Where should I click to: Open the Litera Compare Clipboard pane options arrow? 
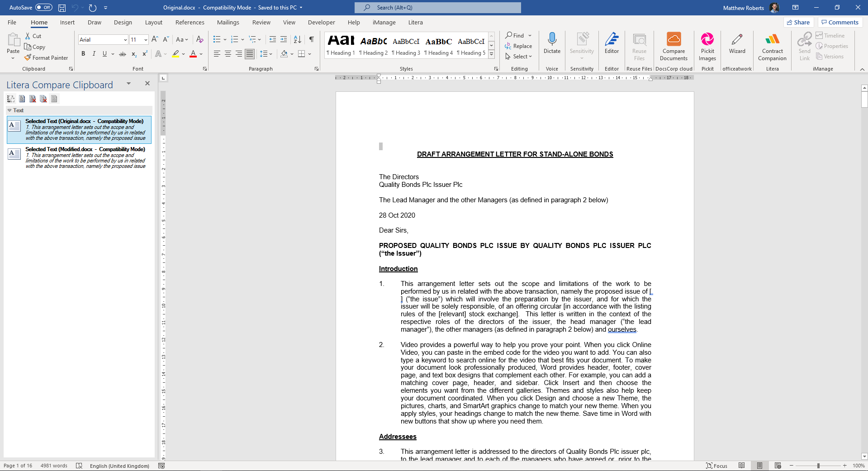click(128, 84)
